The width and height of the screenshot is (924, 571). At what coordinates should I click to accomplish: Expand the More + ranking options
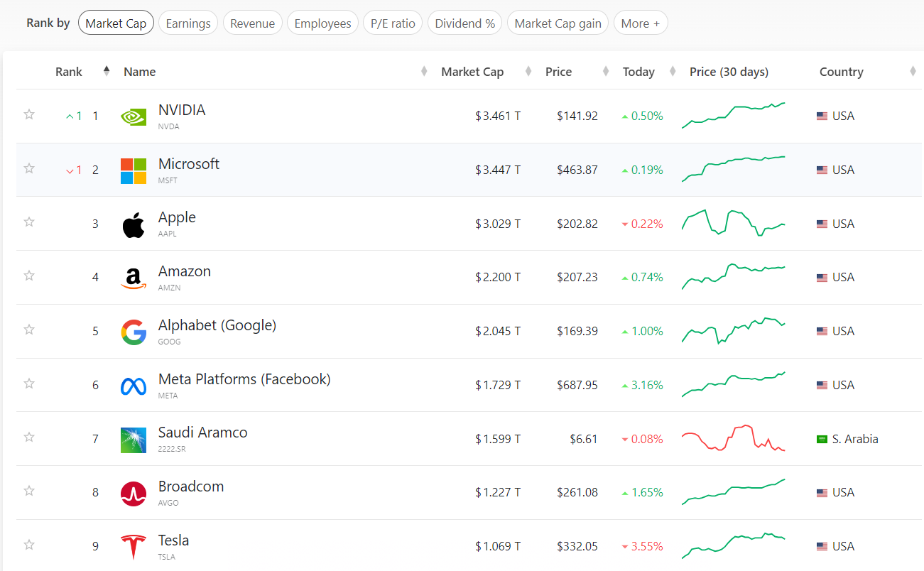tap(641, 23)
